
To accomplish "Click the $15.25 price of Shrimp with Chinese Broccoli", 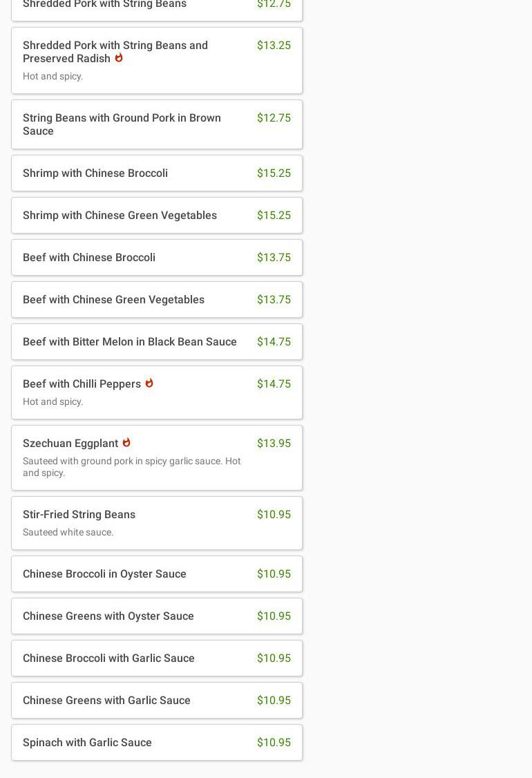I will (x=274, y=173).
